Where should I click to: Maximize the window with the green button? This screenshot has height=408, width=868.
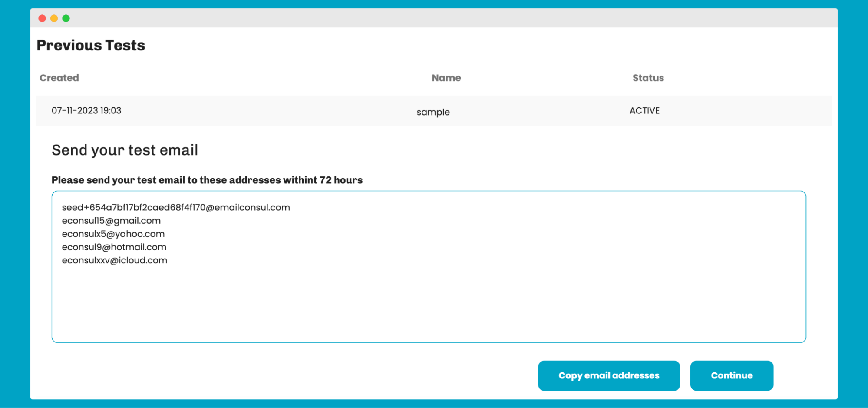tap(66, 18)
